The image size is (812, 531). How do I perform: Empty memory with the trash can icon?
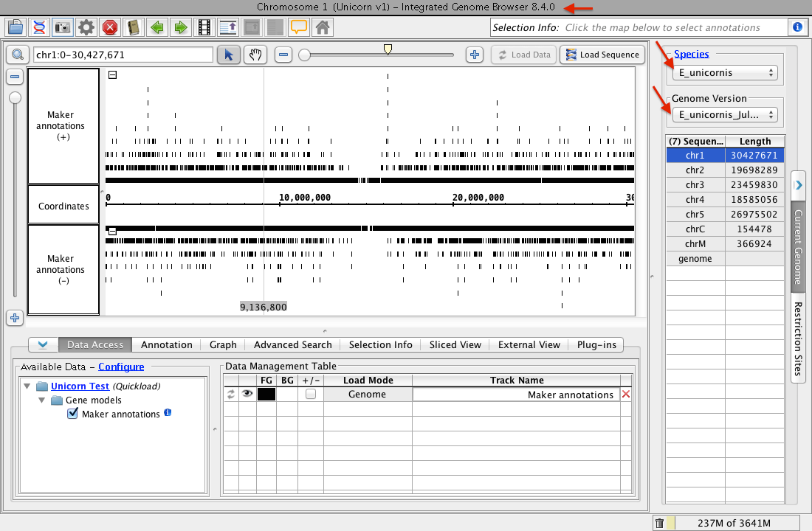659,524
